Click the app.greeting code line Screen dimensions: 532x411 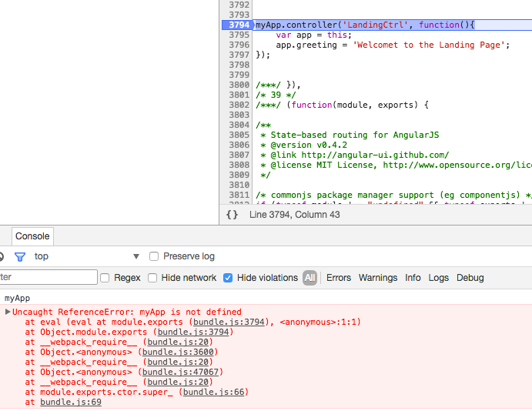(x=393, y=45)
